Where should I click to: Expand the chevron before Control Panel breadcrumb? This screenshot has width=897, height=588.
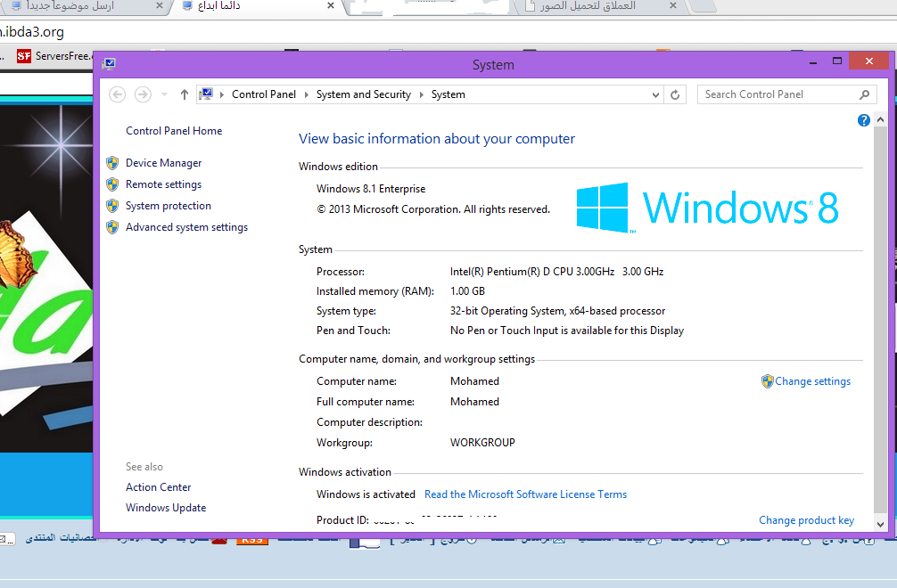[x=222, y=94]
